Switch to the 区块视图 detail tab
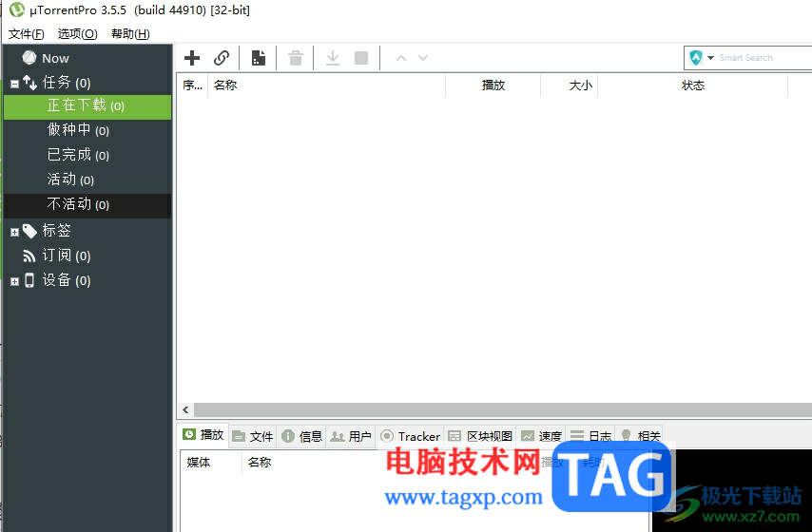The image size is (812, 532). tap(480, 437)
